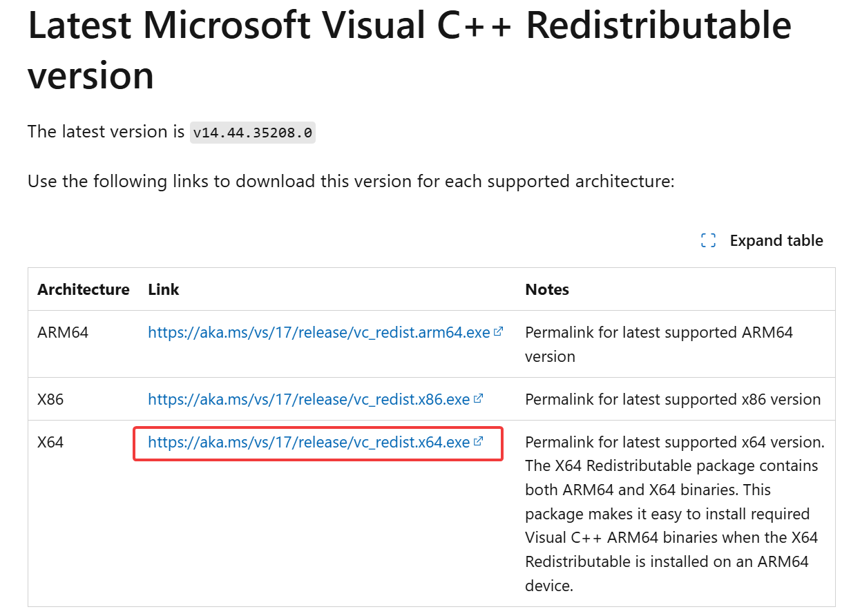Click the external-link icon after the arm64 URL
Image resolution: width=851 pixels, height=616 pixels.
pos(498,332)
